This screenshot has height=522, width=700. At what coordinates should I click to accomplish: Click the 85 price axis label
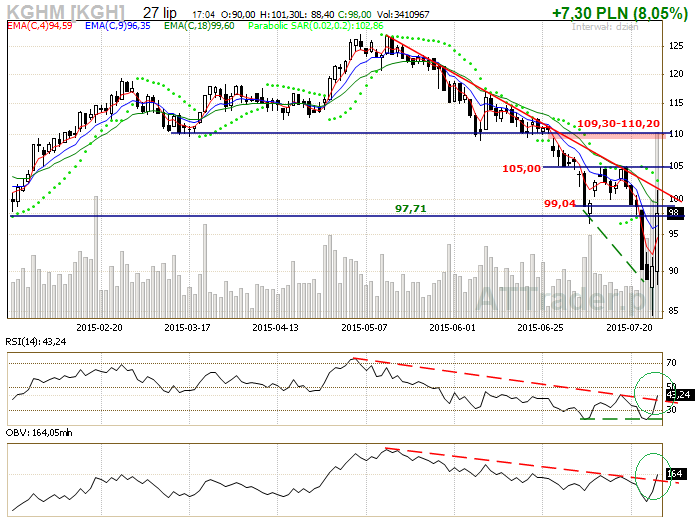(x=674, y=311)
